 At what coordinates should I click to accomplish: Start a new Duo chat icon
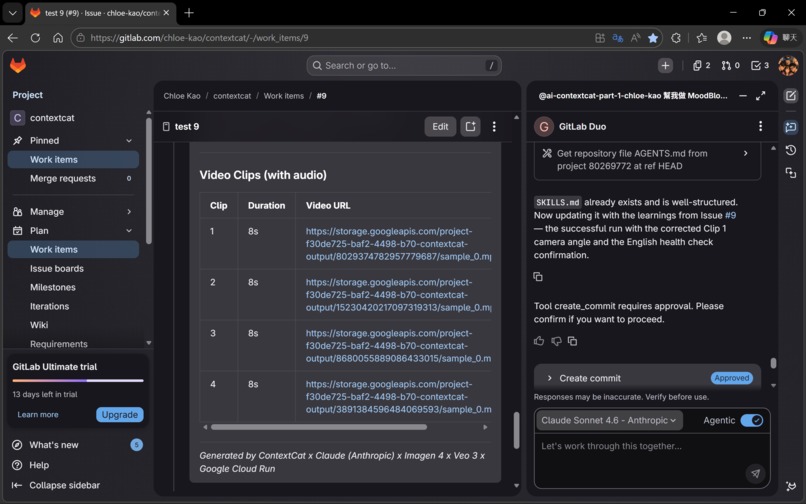click(791, 96)
